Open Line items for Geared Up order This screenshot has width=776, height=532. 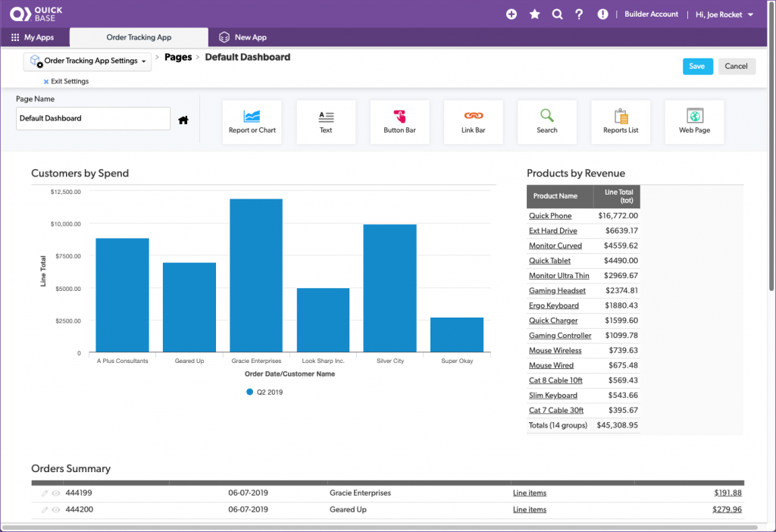(530, 509)
